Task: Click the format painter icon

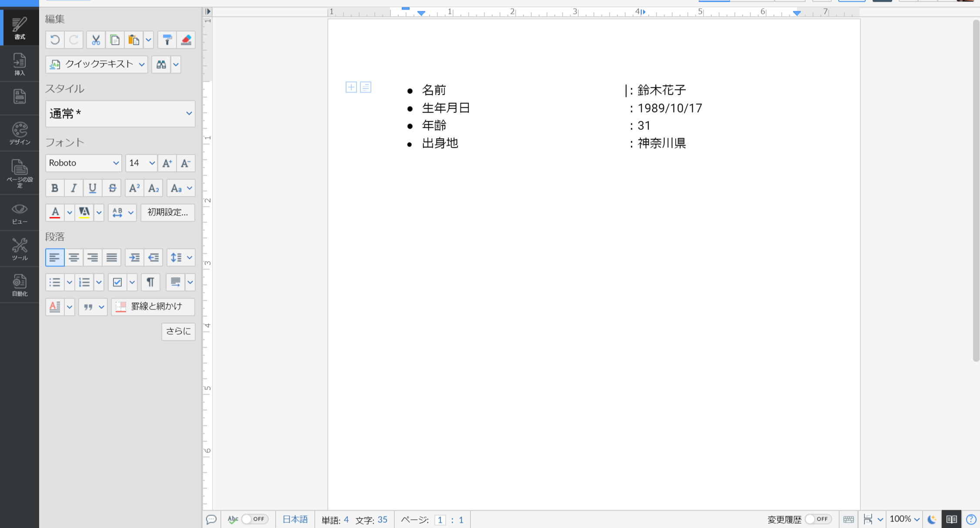Action: [x=167, y=40]
